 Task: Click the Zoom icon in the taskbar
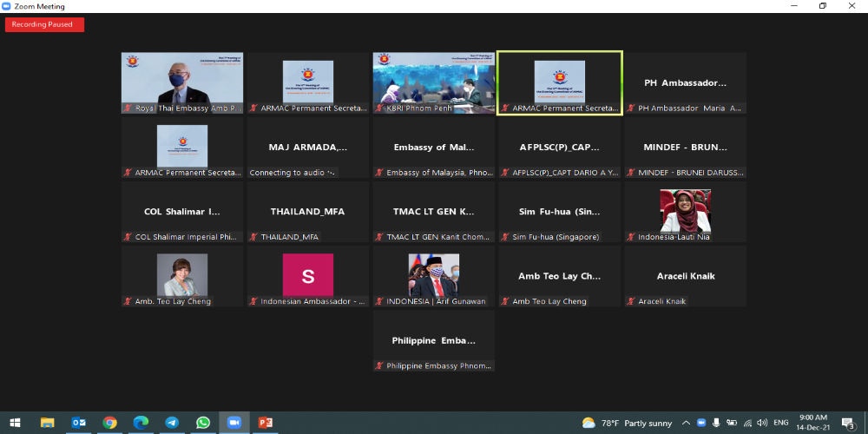pos(233,423)
